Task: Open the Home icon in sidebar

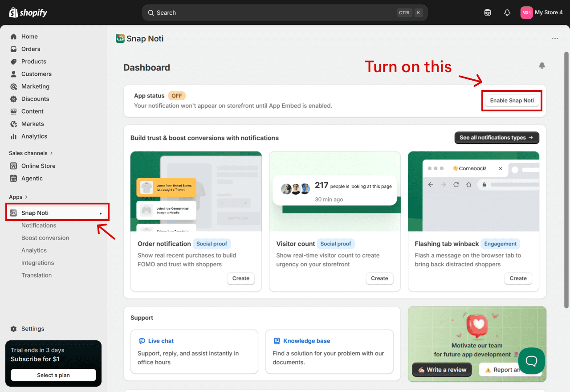Action: pyautogui.click(x=13, y=37)
